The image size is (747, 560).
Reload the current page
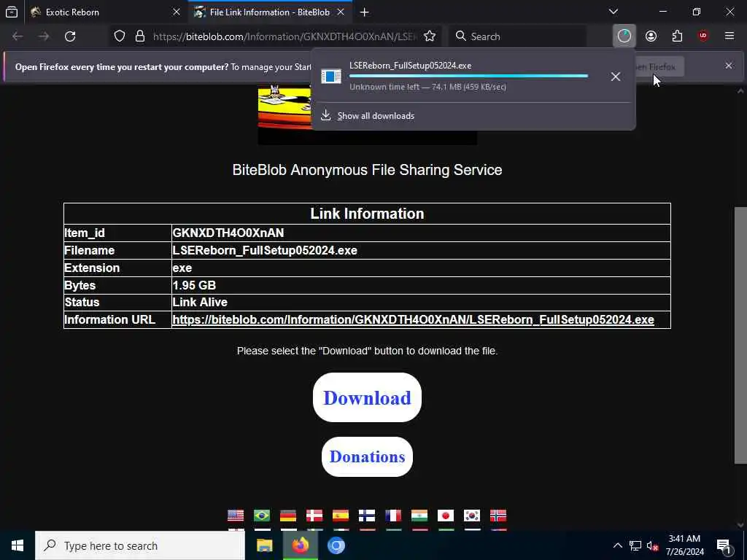point(70,36)
